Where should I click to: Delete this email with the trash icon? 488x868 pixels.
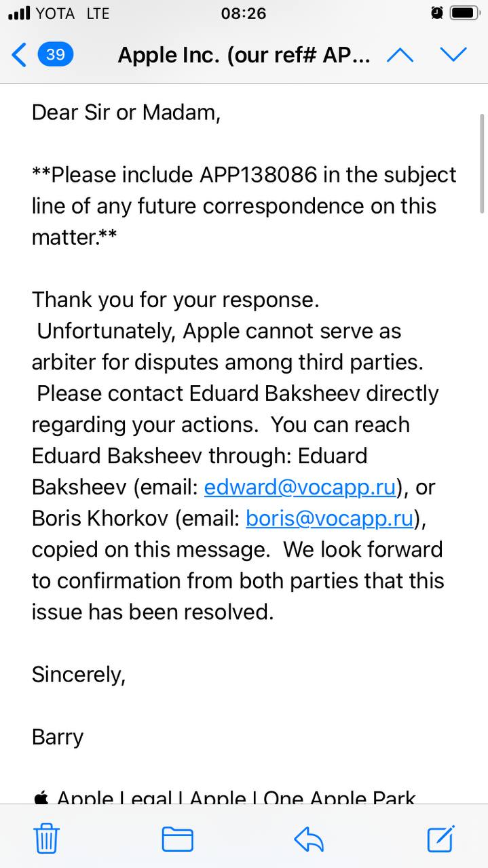[x=46, y=840]
